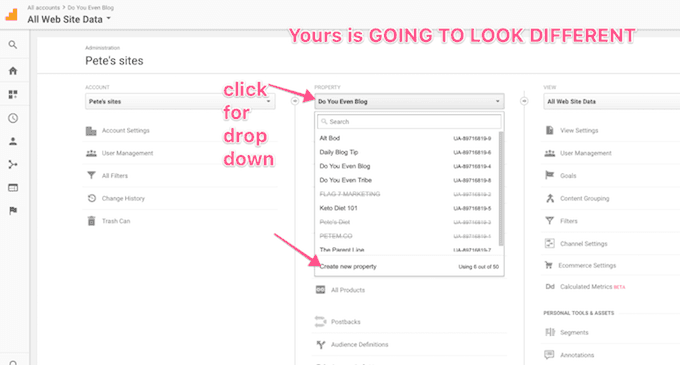Open Trash Can link
The height and width of the screenshot is (365, 680).
(116, 221)
